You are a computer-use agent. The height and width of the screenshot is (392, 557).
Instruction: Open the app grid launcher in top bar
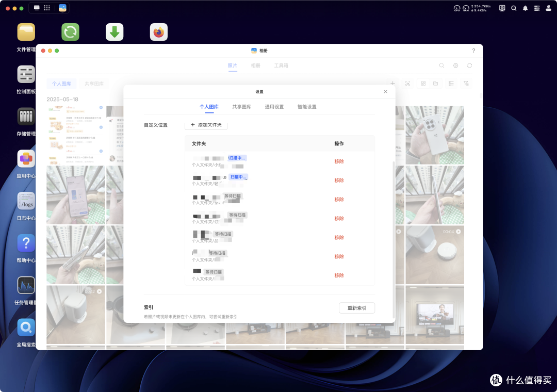[47, 8]
